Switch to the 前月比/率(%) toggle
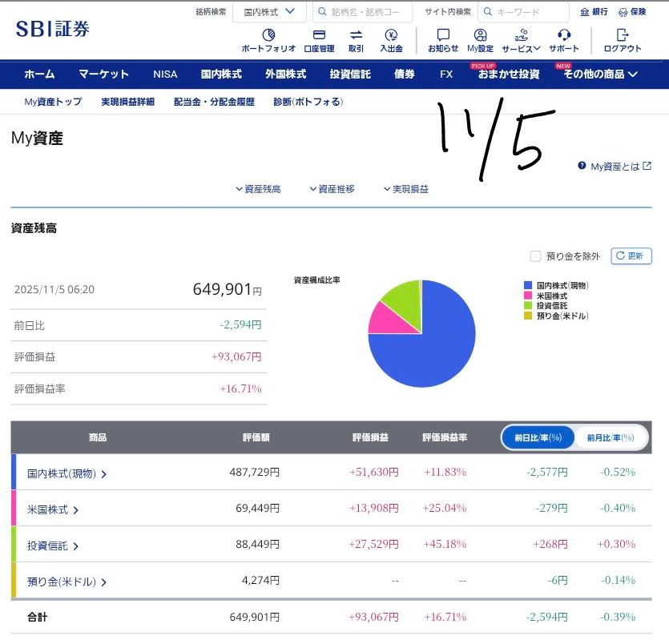This screenshot has height=644, width=669. pos(611,437)
